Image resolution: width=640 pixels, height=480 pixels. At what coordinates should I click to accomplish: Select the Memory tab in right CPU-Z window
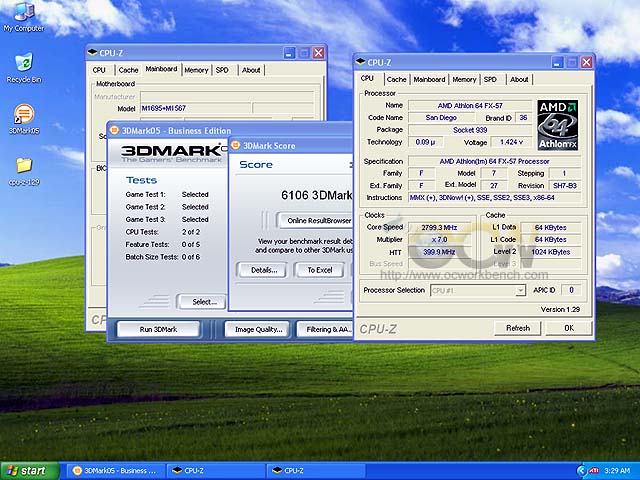click(x=464, y=79)
